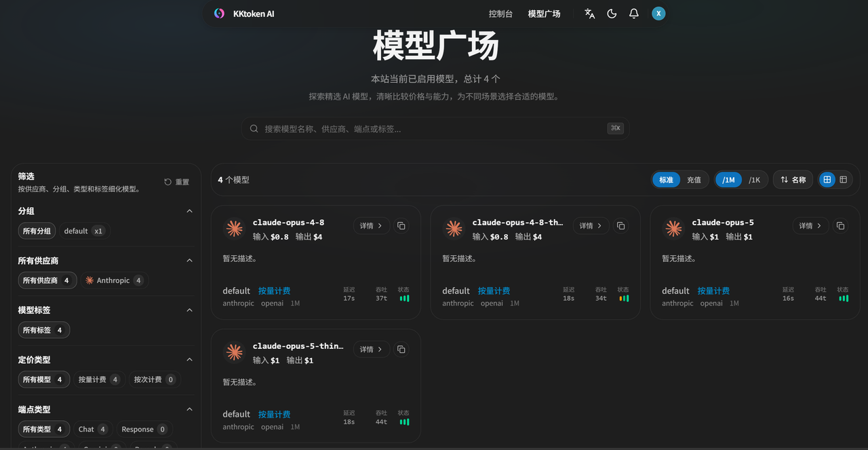Select 按次计费 pricing filter chip
The image size is (868, 450).
tap(154, 379)
